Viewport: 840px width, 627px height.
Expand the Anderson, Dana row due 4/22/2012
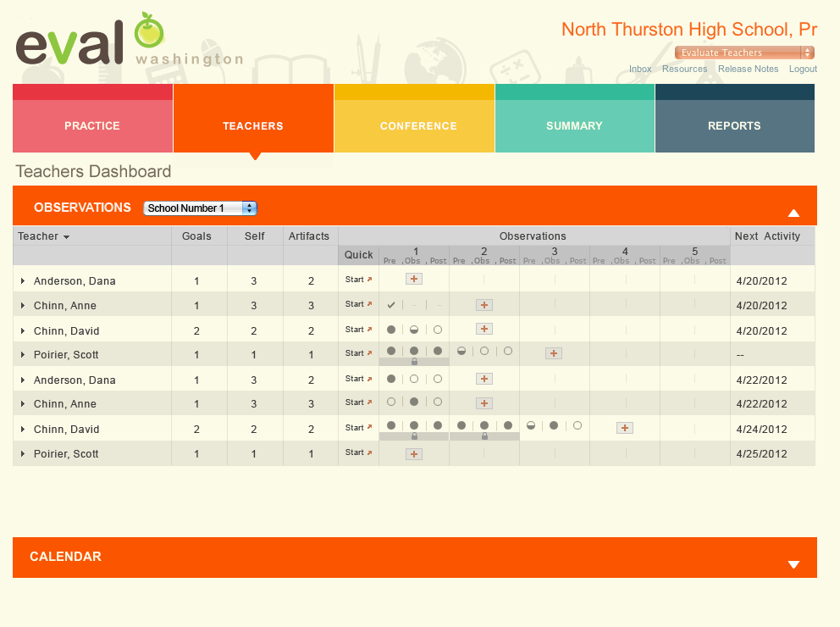pyautogui.click(x=23, y=380)
